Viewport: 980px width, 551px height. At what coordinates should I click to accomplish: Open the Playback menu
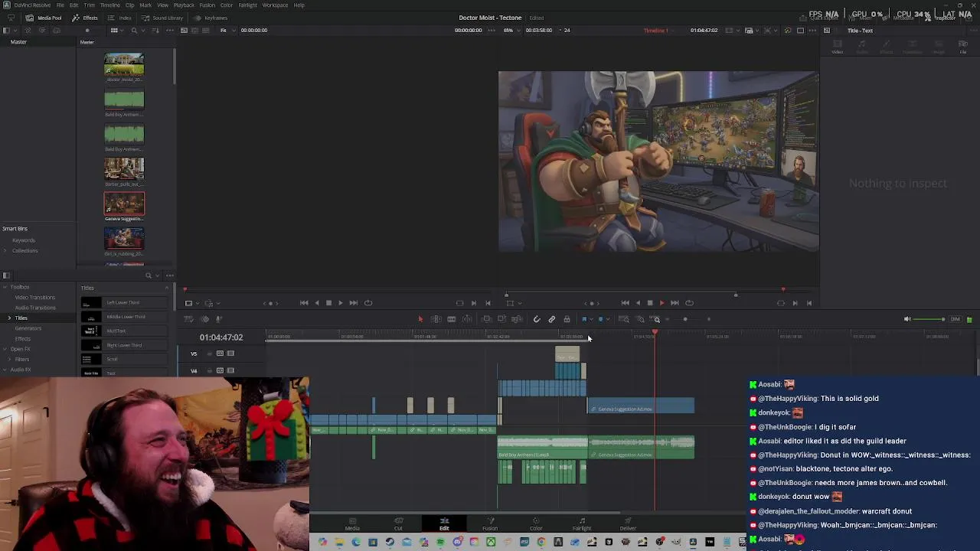[184, 5]
